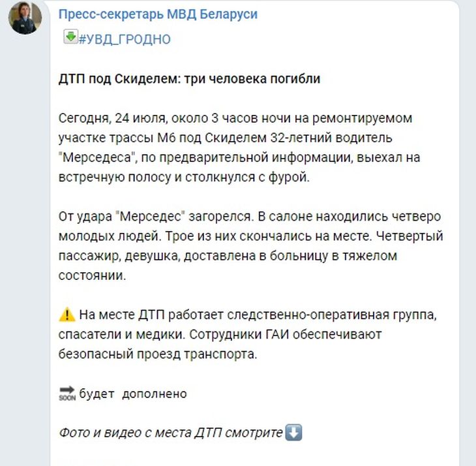Screen dimensions: 476x466
Task: Click the italic text Фото и видео с места ДТП
Action: 171,432
